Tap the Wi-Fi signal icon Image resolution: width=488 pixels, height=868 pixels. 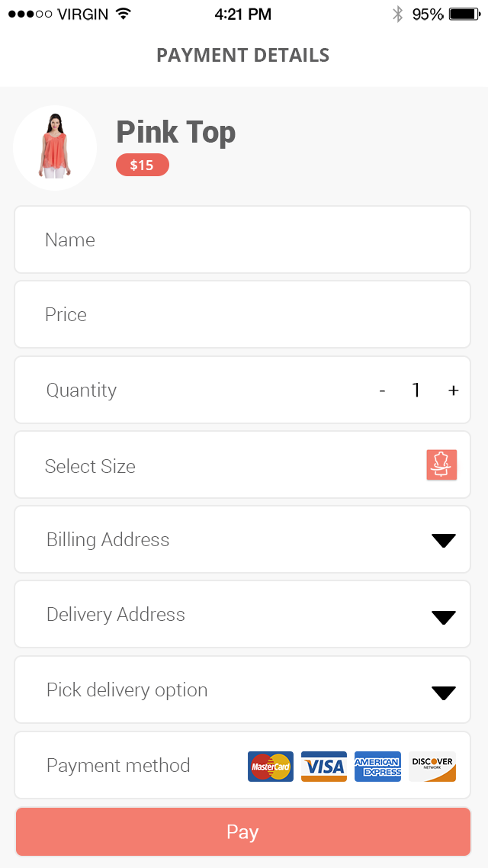pyautogui.click(x=124, y=14)
